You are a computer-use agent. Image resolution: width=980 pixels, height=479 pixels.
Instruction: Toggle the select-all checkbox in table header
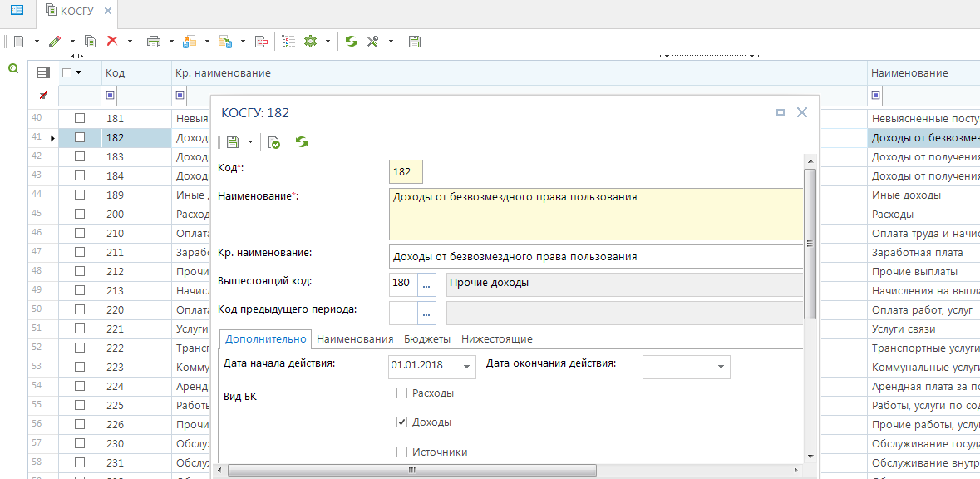pos(67,73)
